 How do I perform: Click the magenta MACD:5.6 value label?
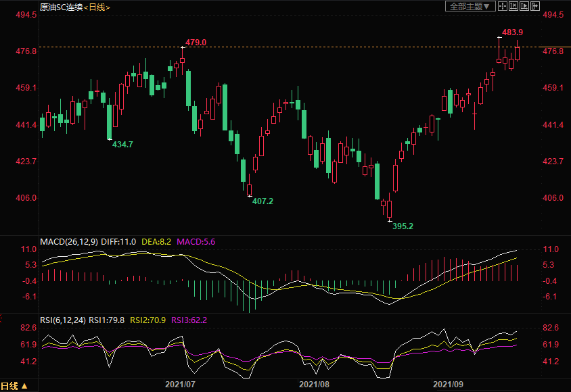tap(196, 241)
